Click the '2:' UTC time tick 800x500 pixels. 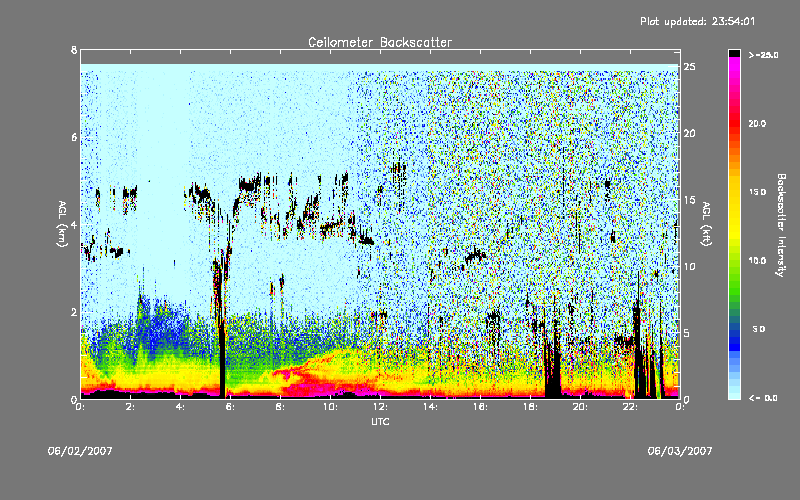[x=131, y=407]
